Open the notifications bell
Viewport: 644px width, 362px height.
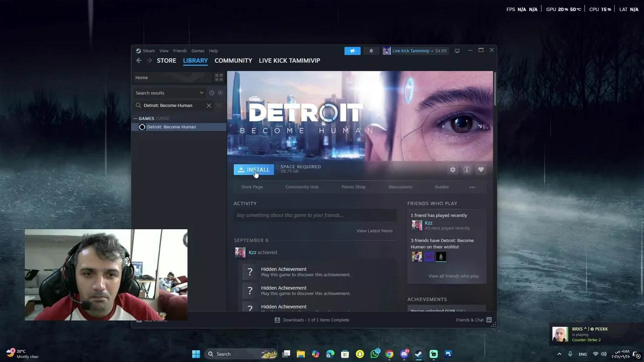tap(371, 51)
